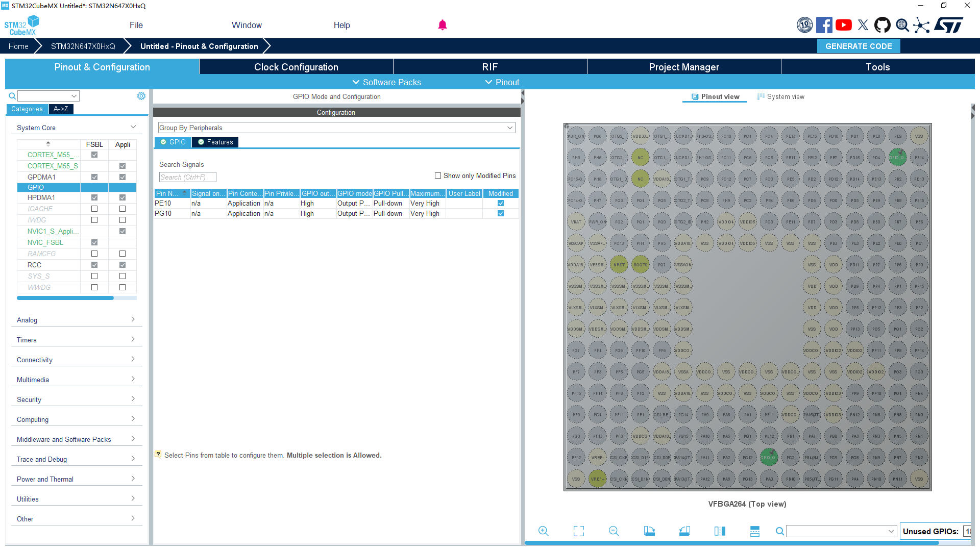
Task: Switch to the Project Manager tab
Action: point(684,67)
